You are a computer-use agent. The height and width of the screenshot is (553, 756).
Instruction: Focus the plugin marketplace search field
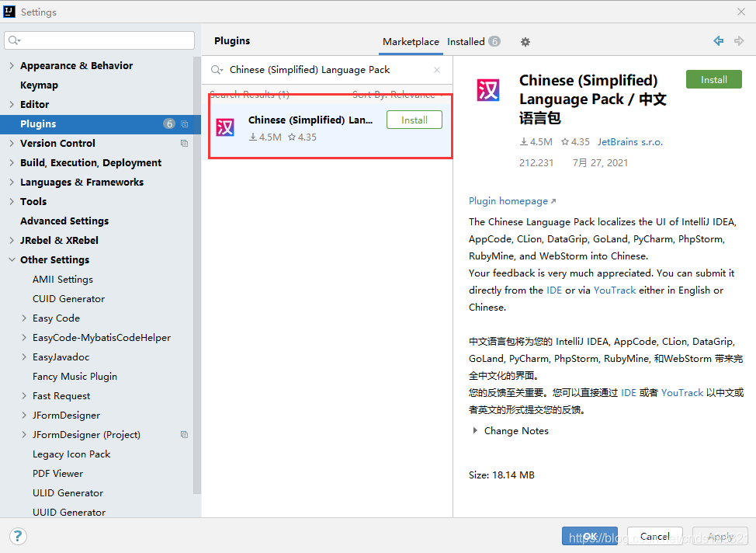(x=328, y=70)
